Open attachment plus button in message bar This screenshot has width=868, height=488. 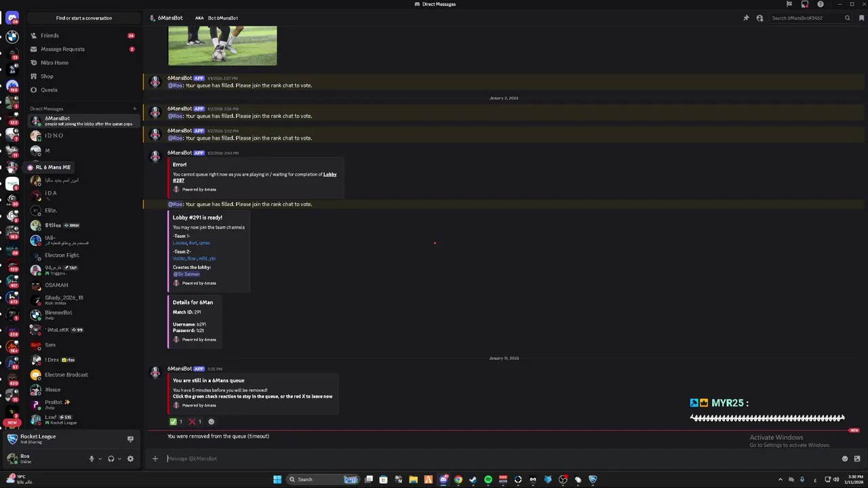coord(155,459)
